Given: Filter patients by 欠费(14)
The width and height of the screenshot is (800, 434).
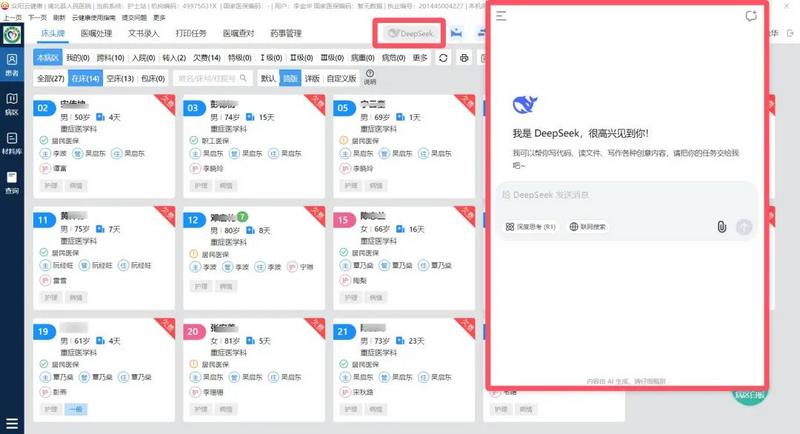Looking at the screenshot, I should (207, 58).
